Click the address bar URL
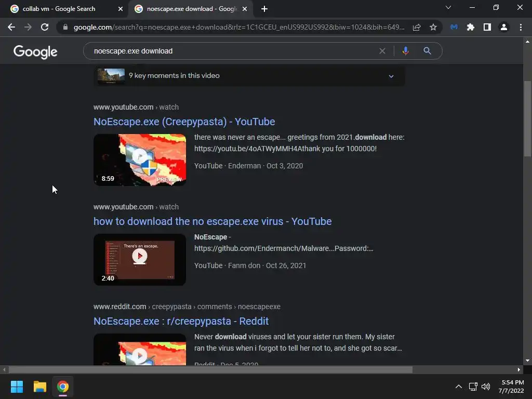532x399 pixels. click(x=239, y=27)
